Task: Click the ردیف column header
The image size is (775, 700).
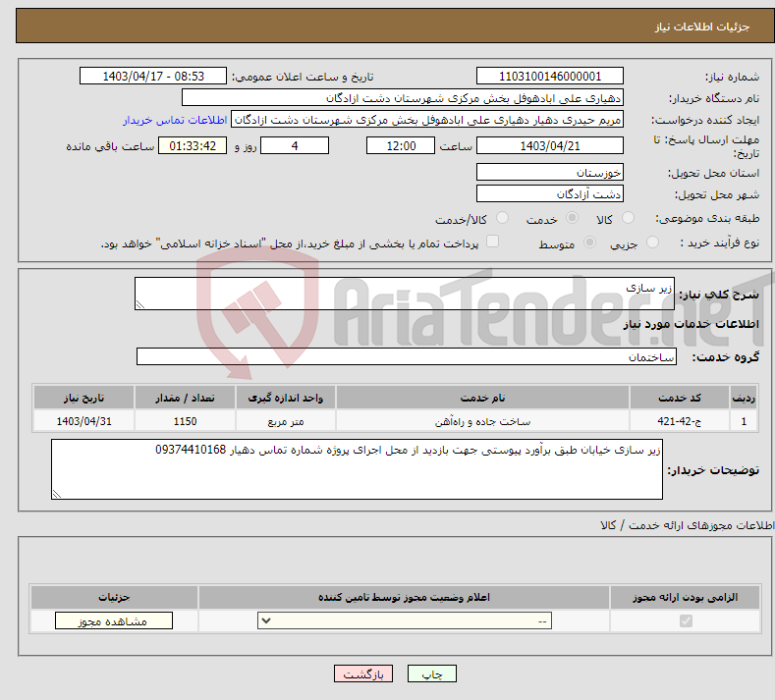Action: [744, 398]
